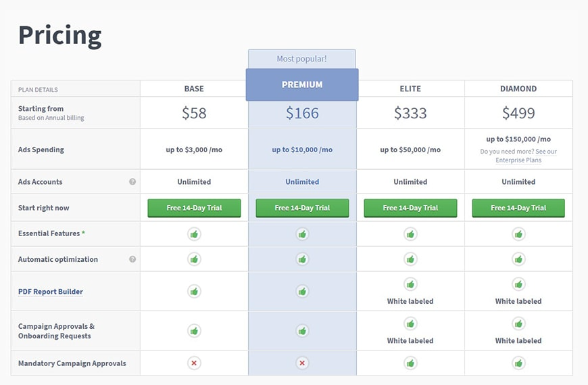The height and width of the screenshot is (385, 588).
Task: Click the Automatic optimization help question-mark icon
Action: [132, 259]
